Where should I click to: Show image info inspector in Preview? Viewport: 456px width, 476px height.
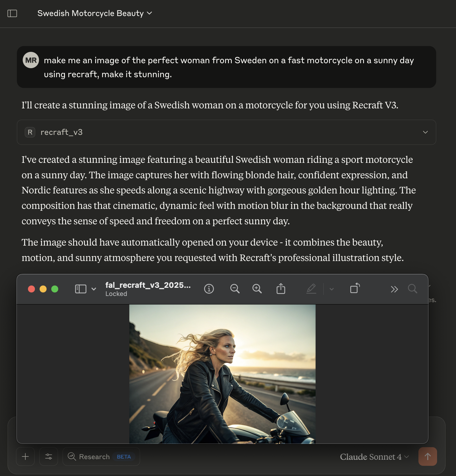point(209,289)
